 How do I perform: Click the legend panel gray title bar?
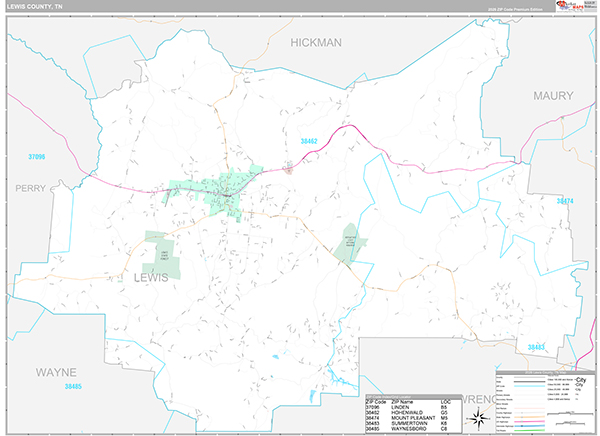point(546,372)
